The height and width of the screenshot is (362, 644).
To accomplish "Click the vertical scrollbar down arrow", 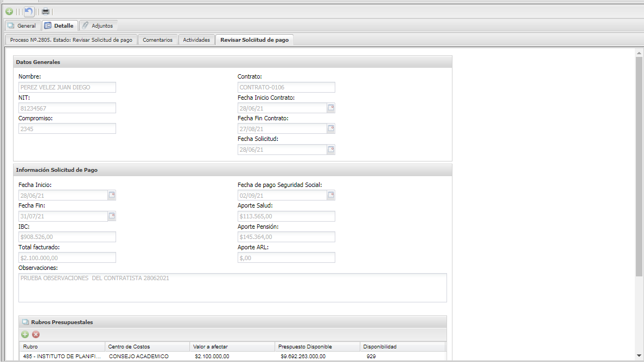I will pos(639,355).
